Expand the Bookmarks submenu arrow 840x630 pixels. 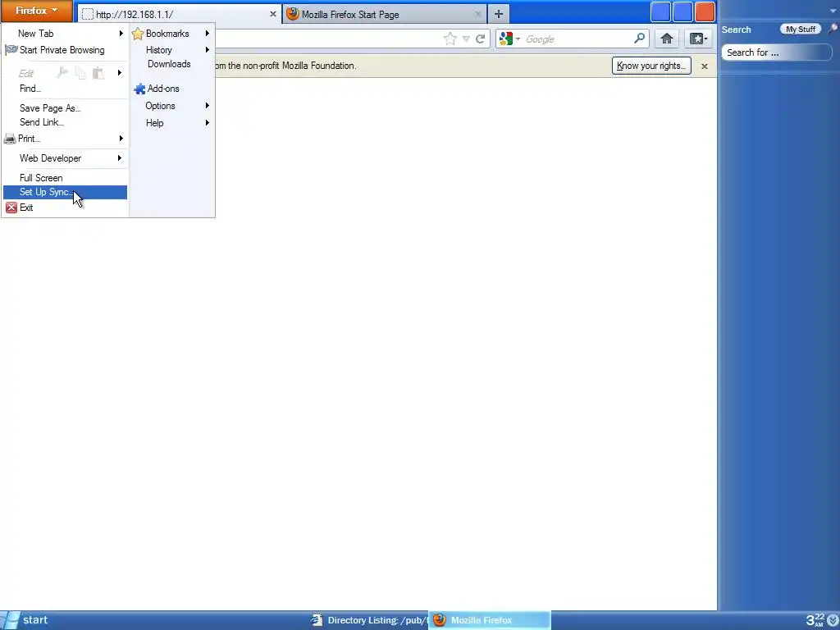click(208, 33)
